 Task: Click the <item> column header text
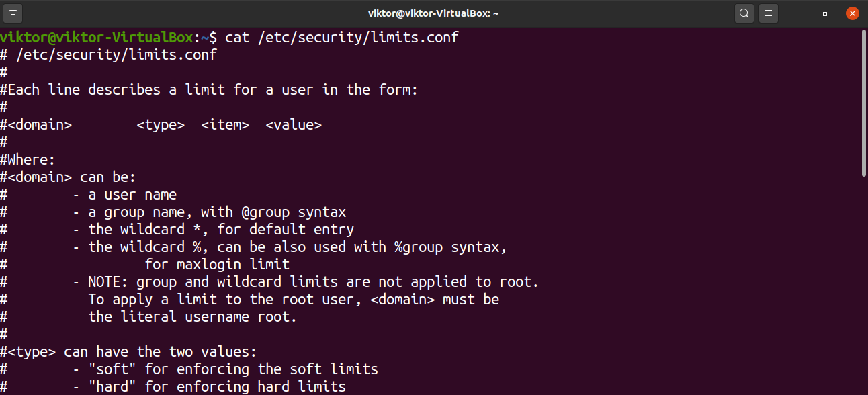click(225, 125)
